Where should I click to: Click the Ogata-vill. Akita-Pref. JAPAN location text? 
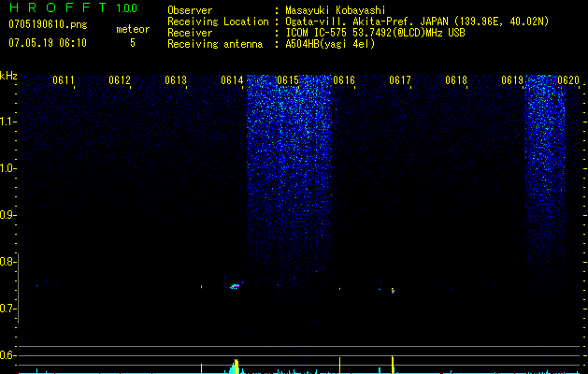[x=417, y=22]
